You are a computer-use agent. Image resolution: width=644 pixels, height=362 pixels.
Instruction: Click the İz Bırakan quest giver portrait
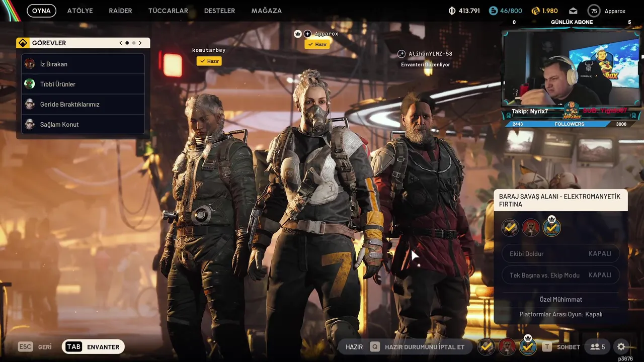coord(30,64)
